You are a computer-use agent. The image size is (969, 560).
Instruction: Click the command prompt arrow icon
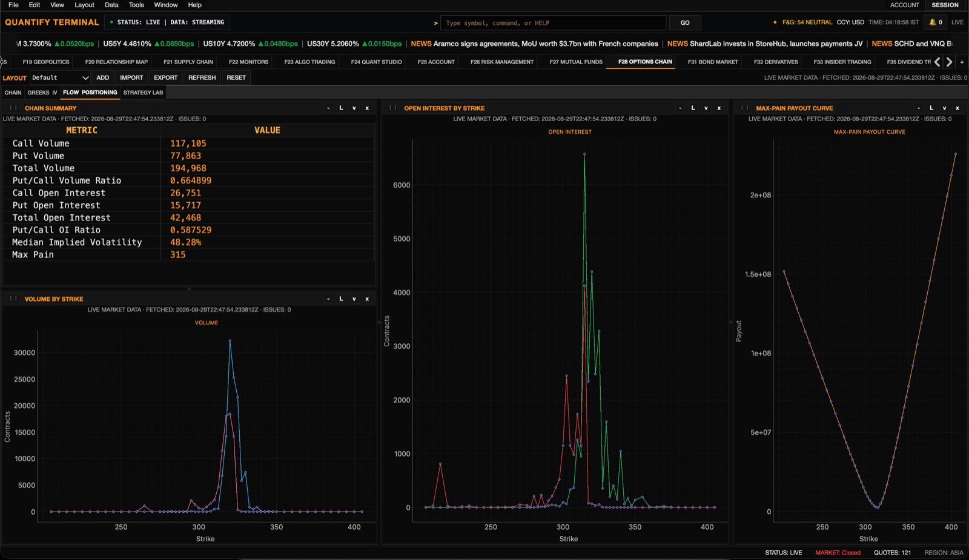pyautogui.click(x=435, y=23)
